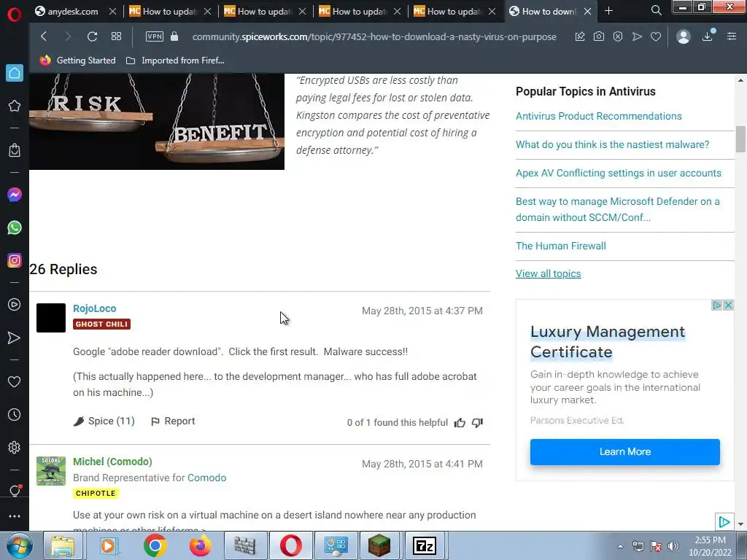
Task: Close the active 'How to downl' tab
Action: point(588,11)
